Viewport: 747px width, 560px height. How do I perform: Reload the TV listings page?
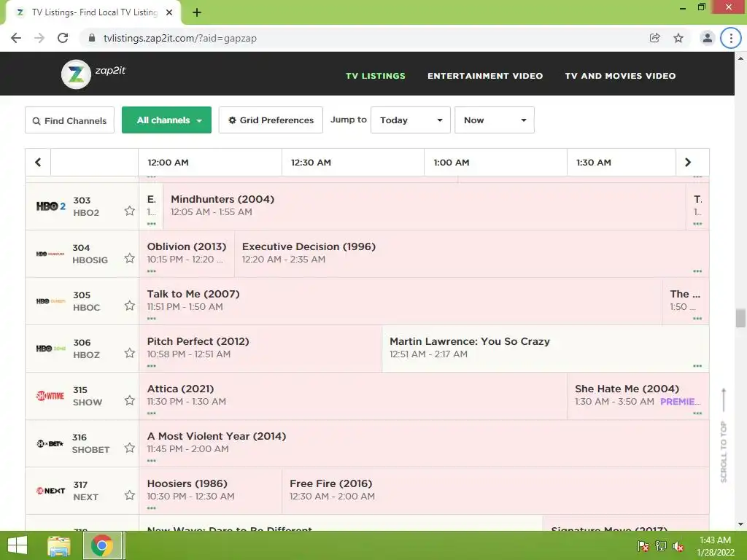pyautogui.click(x=63, y=38)
